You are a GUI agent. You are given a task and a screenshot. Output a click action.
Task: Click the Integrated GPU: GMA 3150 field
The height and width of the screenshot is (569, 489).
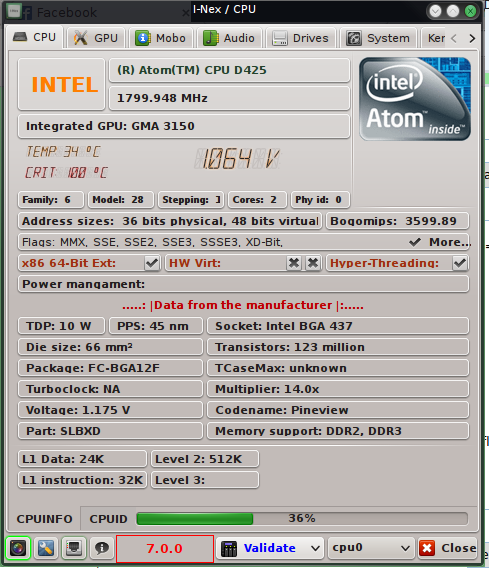(x=184, y=126)
